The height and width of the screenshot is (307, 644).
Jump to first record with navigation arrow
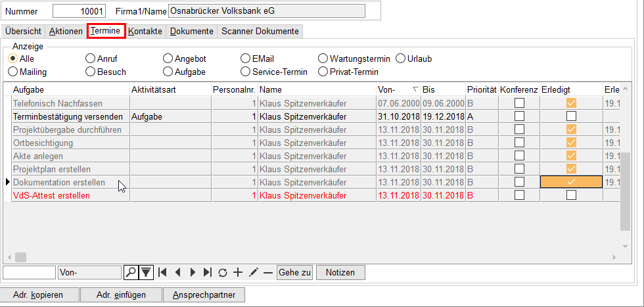(162, 272)
